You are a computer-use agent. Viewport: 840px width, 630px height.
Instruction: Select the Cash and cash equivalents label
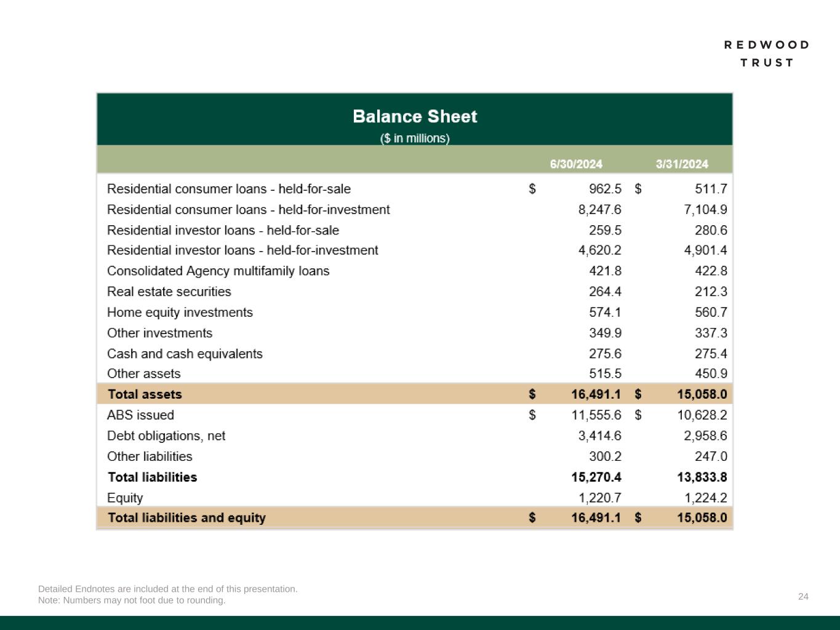[185, 354]
